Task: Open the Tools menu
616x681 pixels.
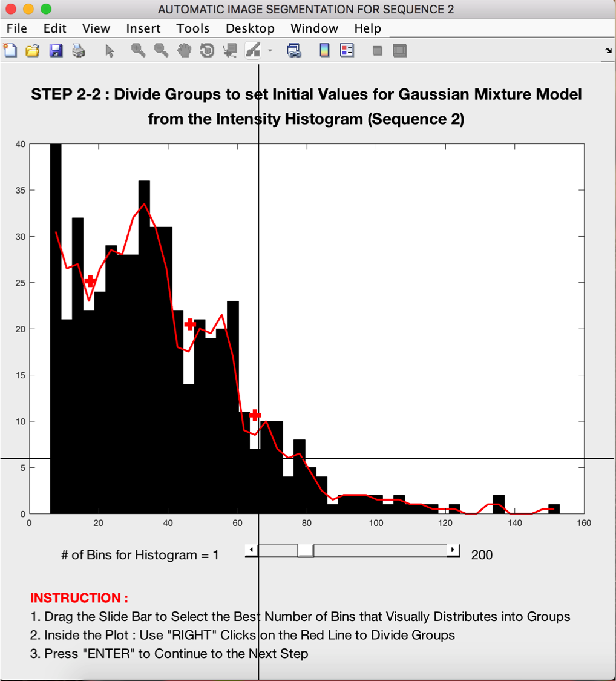Action: pyautogui.click(x=193, y=28)
